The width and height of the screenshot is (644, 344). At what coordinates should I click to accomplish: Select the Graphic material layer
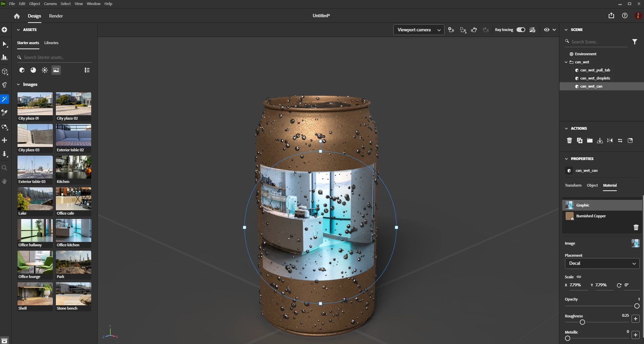coord(602,205)
